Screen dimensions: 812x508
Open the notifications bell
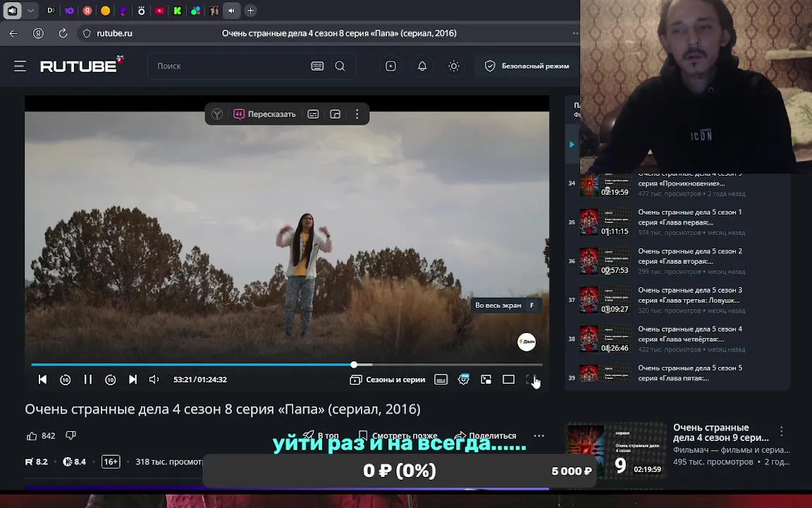[422, 66]
